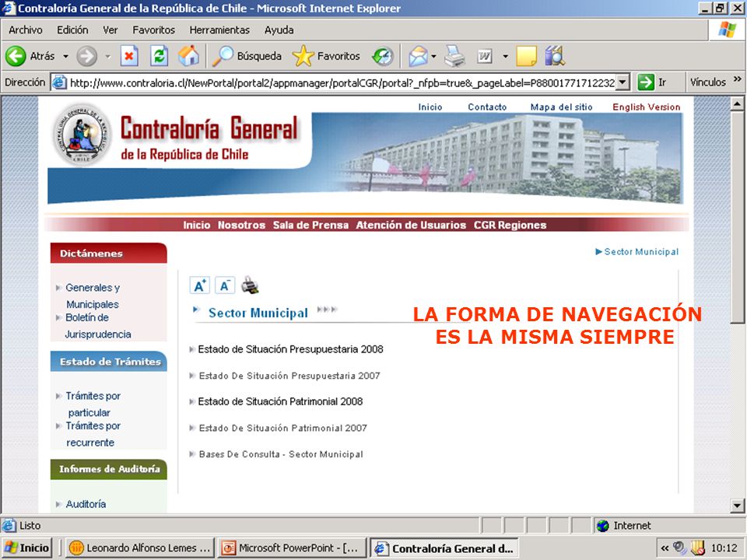
Task: Open Estado De Situación Presupuestaria 2007
Action: pyautogui.click(x=289, y=376)
